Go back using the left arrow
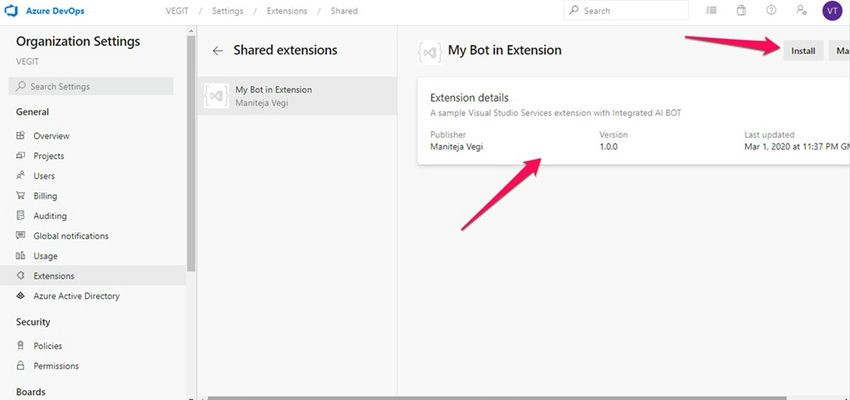 coord(218,50)
